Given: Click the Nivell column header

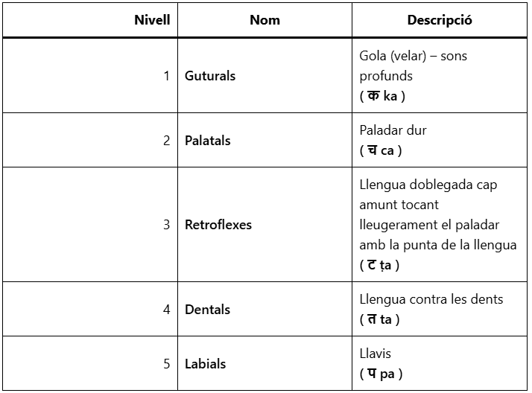Looking at the screenshot, I should [x=152, y=20].
